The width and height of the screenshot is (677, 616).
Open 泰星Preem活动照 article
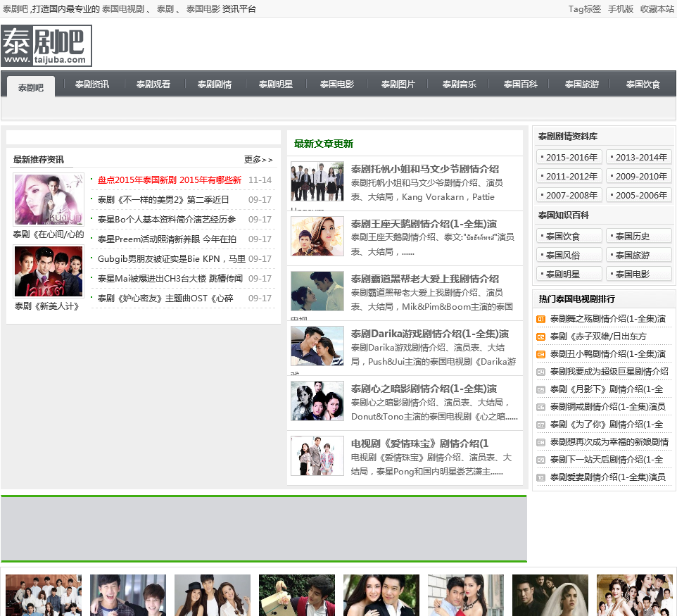167,239
